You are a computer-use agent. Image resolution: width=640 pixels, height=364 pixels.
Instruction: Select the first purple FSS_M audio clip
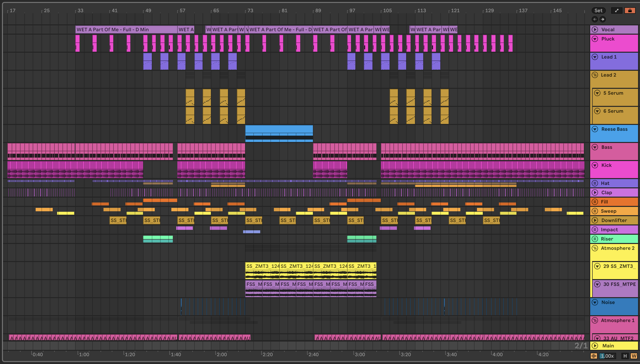click(254, 288)
